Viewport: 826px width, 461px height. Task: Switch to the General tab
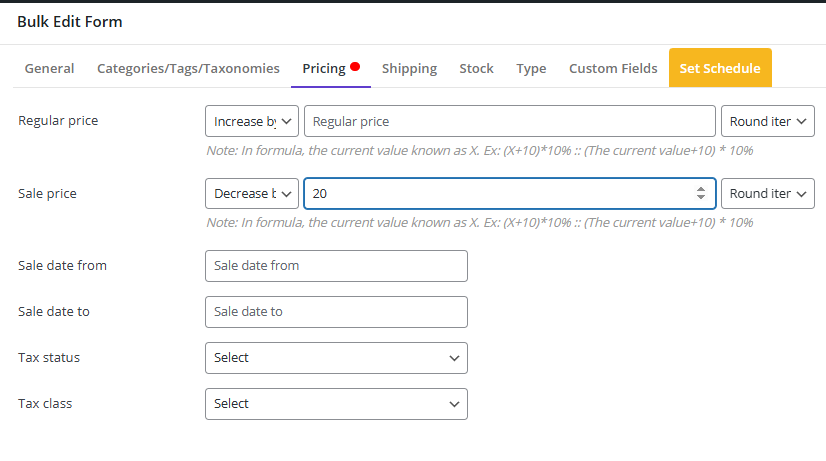[x=50, y=68]
